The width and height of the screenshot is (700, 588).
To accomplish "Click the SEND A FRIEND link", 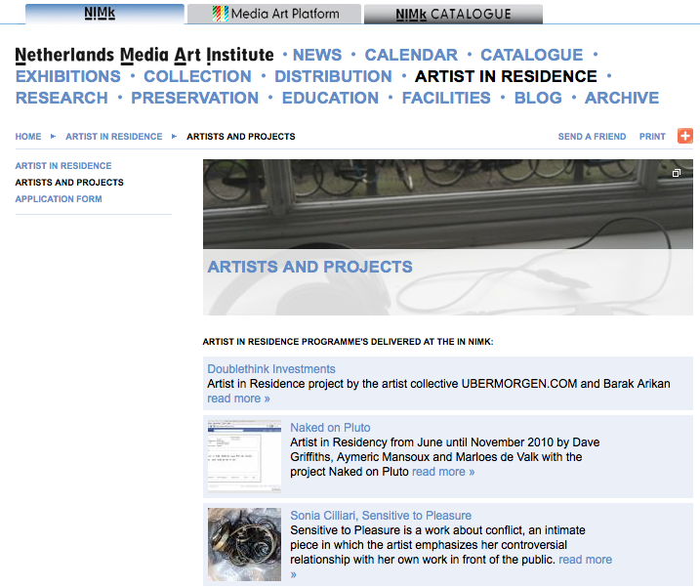I will [x=592, y=137].
